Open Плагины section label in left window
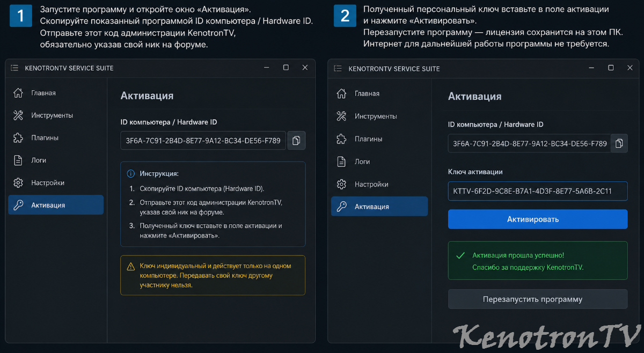 click(45, 138)
